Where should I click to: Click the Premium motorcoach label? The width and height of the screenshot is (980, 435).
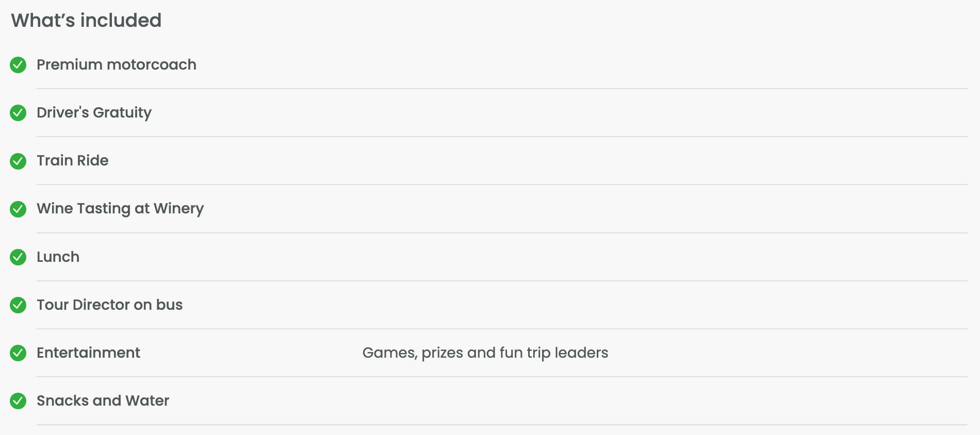click(x=116, y=65)
